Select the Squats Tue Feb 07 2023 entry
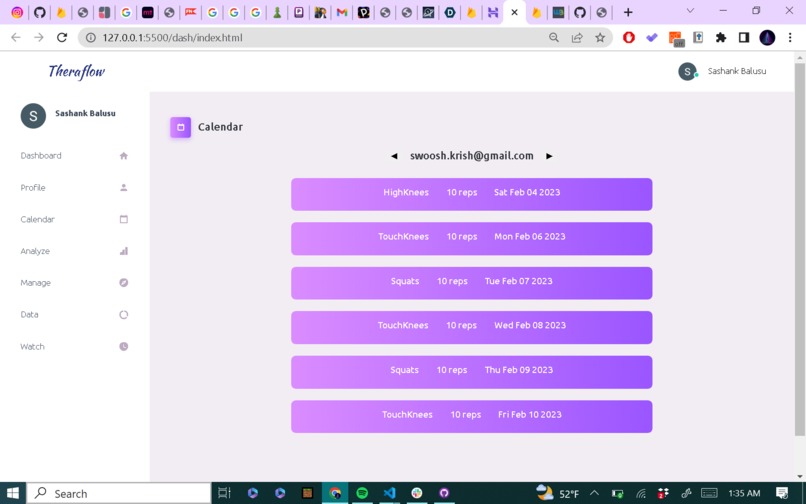 point(471,283)
